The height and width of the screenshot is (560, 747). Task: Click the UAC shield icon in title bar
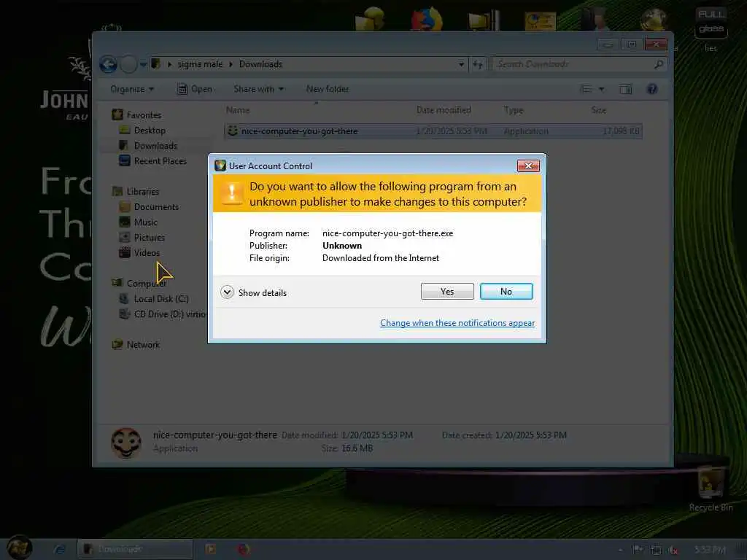pyautogui.click(x=220, y=166)
